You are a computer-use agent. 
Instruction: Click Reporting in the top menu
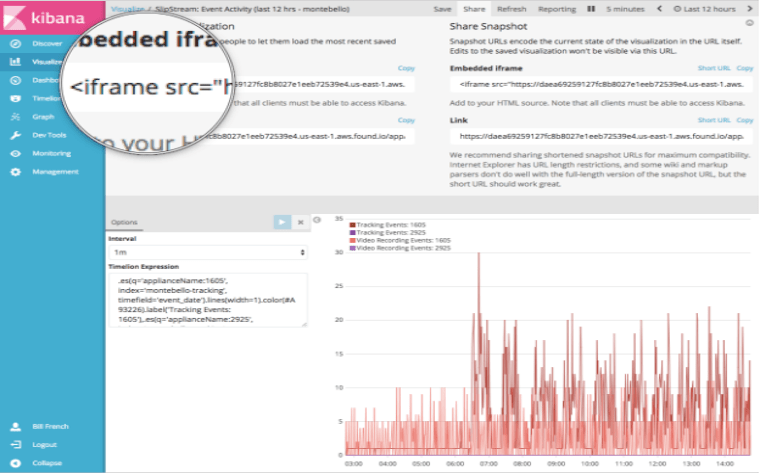pos(557,9)
